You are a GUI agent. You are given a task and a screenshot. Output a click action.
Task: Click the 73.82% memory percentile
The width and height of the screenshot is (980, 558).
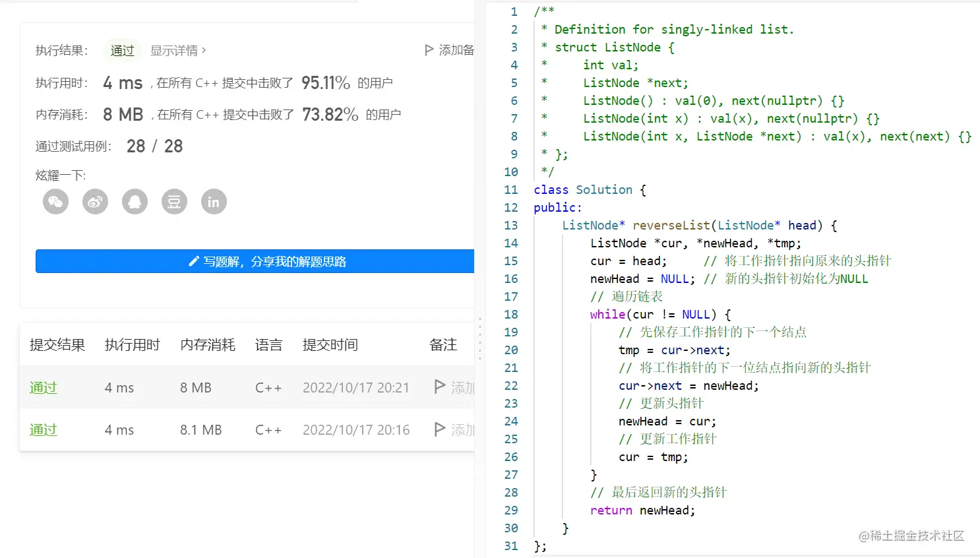[x=330, y=114]
